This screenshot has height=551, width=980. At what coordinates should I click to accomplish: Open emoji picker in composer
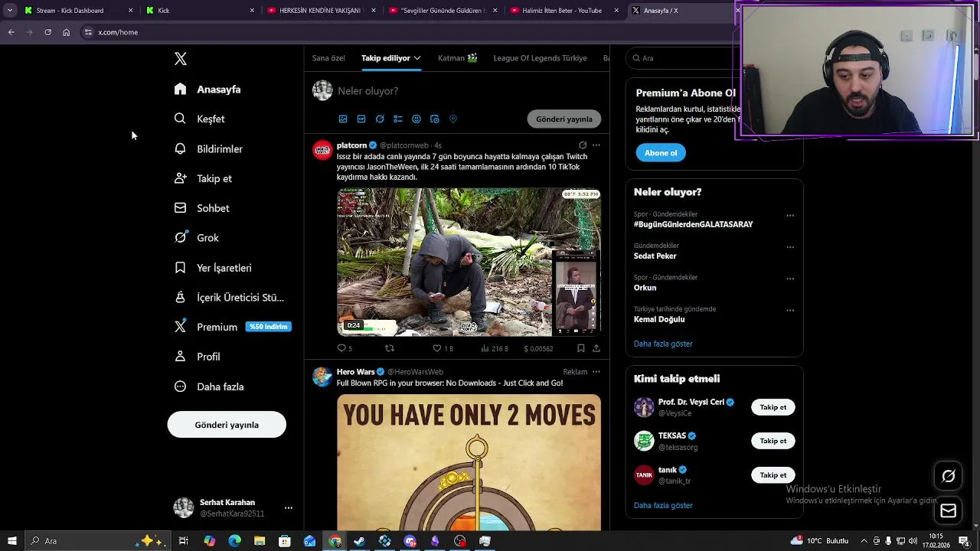[416, 119]
